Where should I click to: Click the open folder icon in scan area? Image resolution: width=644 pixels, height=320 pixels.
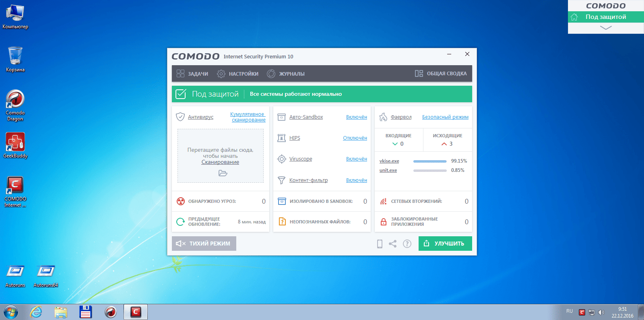(223, 173)
